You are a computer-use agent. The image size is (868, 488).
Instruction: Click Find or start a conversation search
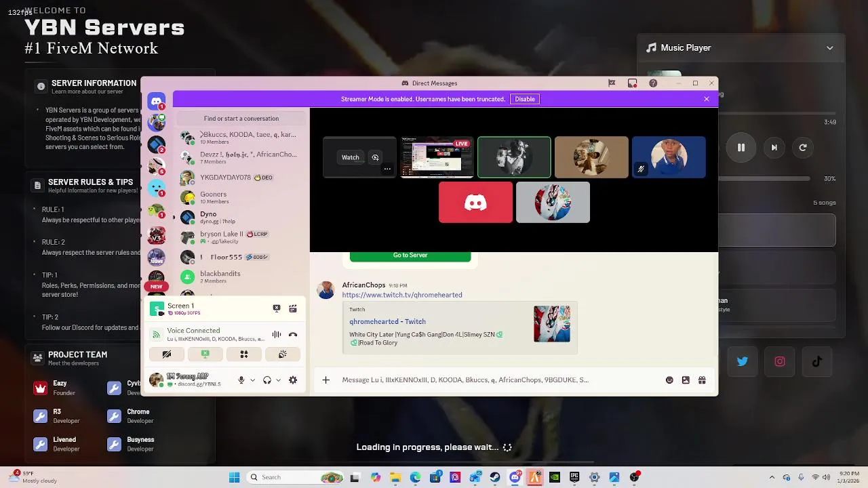241,119
